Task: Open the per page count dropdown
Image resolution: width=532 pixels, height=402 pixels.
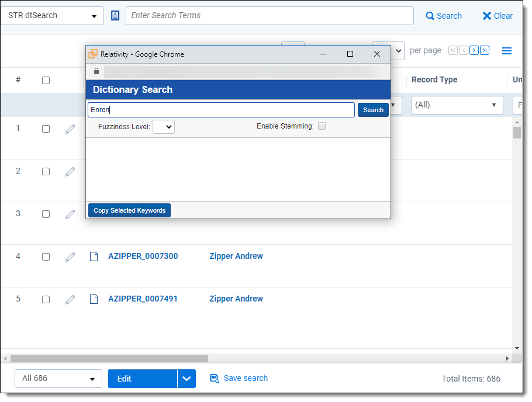Action: pyautogui.click(x=397, y=51)
